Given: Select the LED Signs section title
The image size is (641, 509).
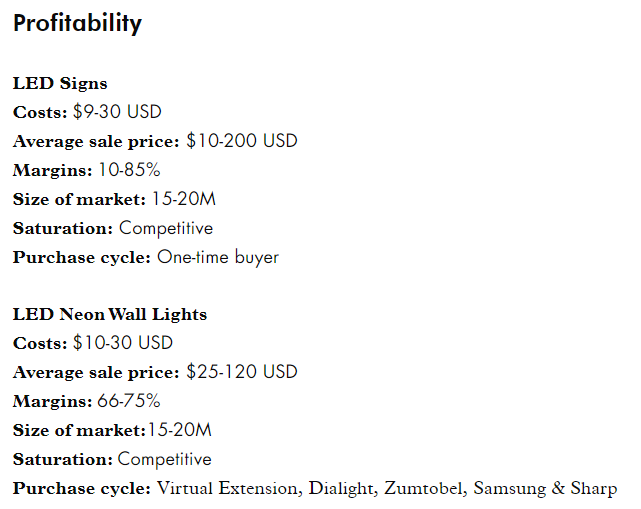Looking at the screenshot, I should pyautogui.click(x=60, y=84).
